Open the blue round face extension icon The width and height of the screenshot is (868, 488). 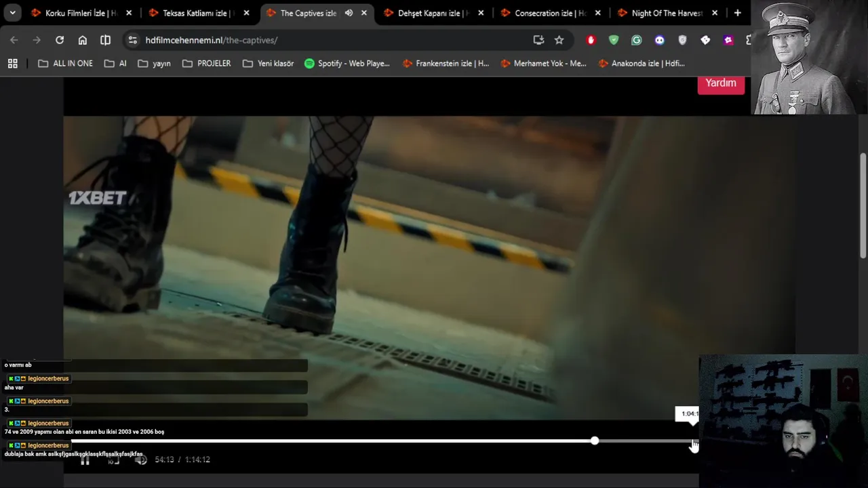(659, 40)
